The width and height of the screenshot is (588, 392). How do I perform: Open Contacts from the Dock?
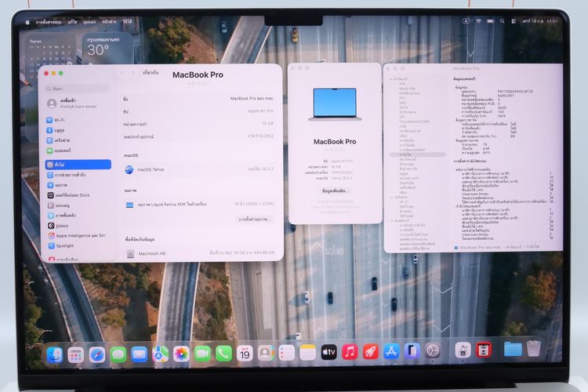click(266, 353)
